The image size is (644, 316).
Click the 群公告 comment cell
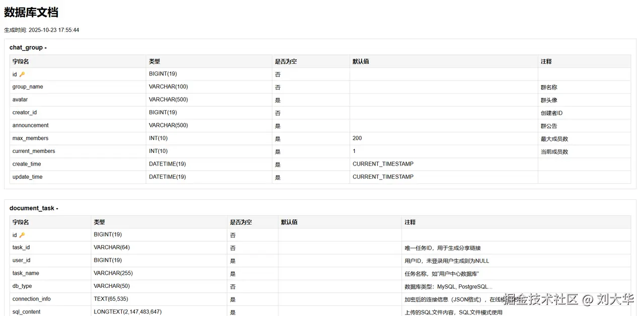584,125
